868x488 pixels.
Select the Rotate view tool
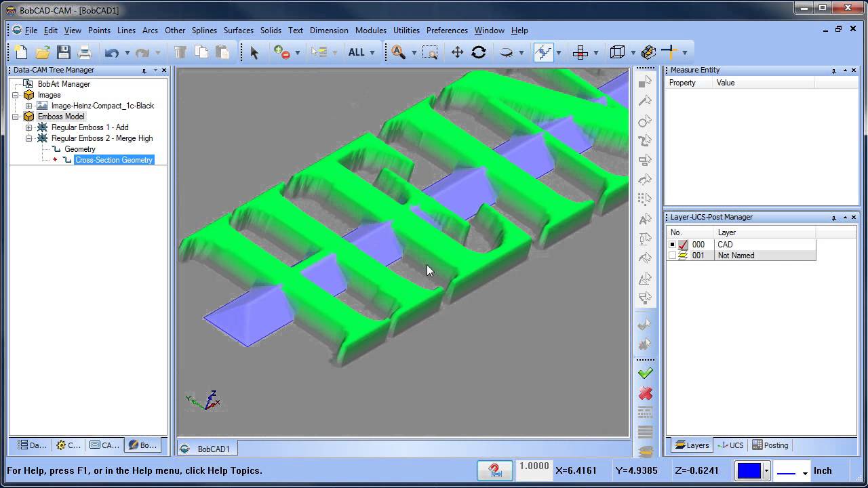479,52
